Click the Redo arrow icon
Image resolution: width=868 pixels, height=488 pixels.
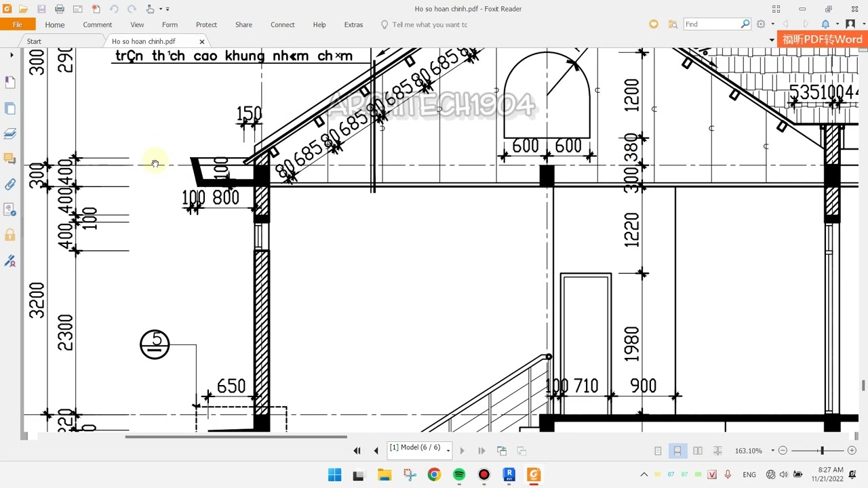(132, 9)
